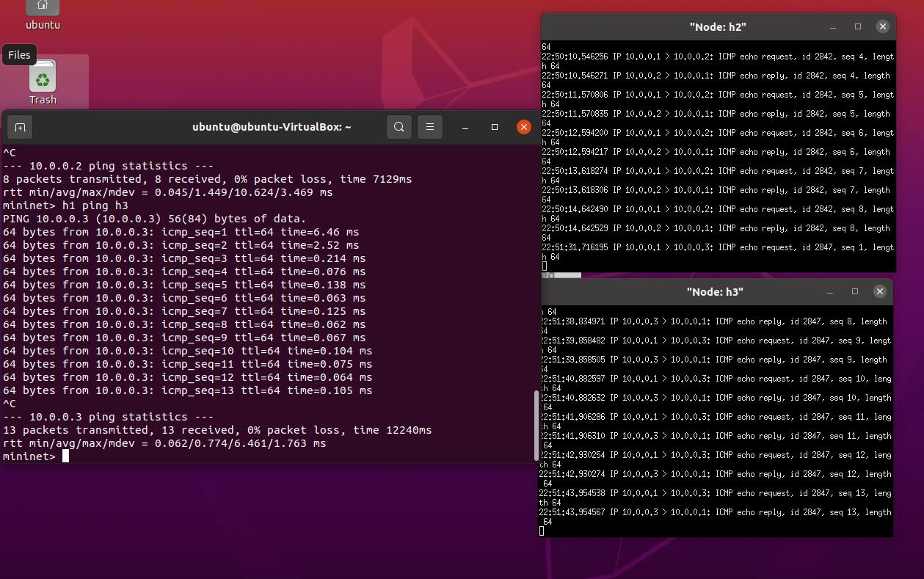This screenshot has height=579, width=924.
Task: Click '--- 10.0.0.3 ping statistics ---' line
Action: 109,417
